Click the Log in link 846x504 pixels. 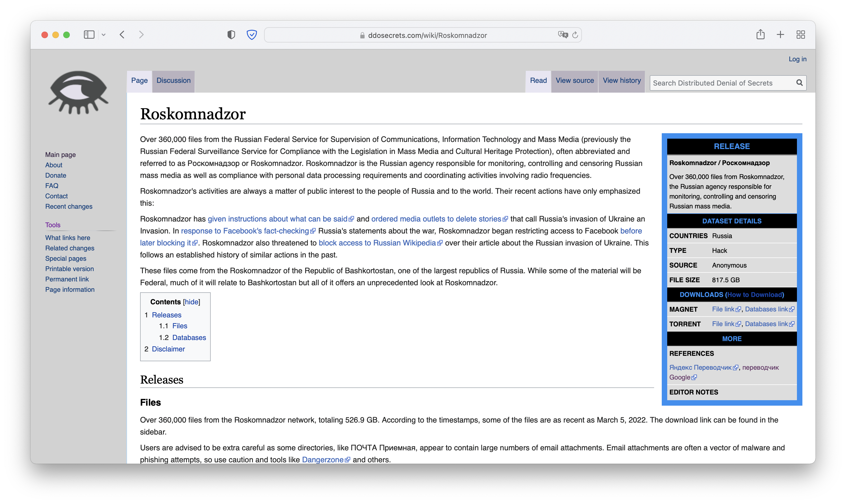[797, 59]
